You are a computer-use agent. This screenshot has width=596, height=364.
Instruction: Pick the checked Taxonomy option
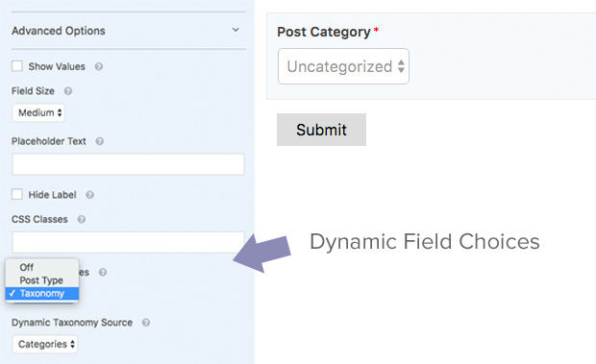pyautogui.click(x=42, y=293)
